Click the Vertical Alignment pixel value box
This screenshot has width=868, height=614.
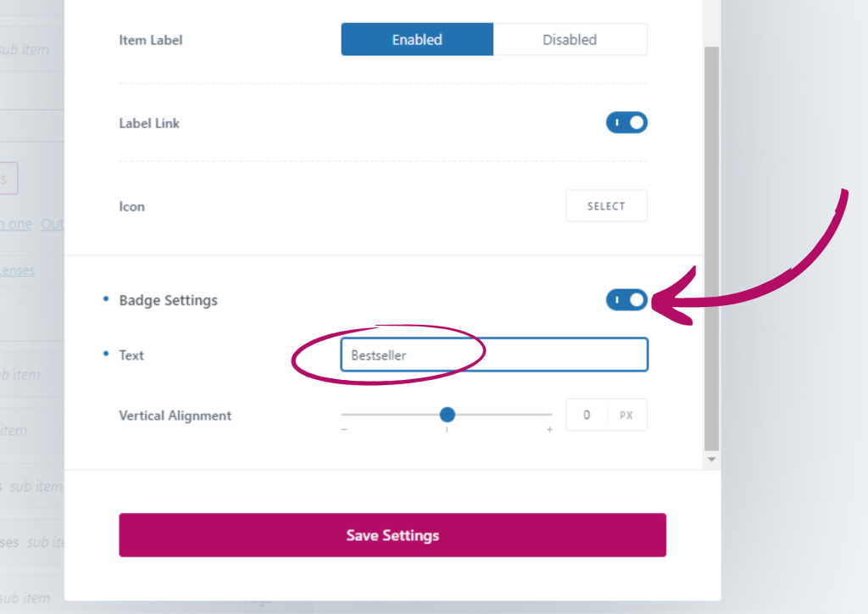pos(587,416)
